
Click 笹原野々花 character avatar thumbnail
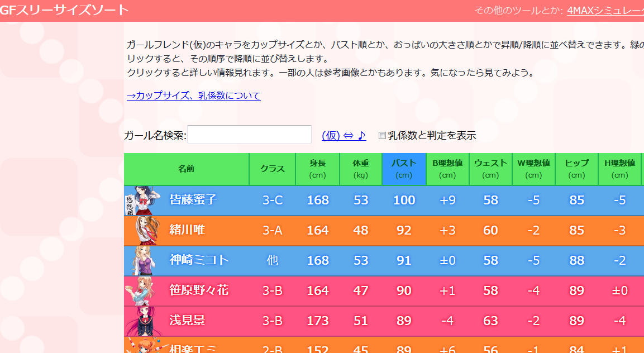[x=140, y=291]
